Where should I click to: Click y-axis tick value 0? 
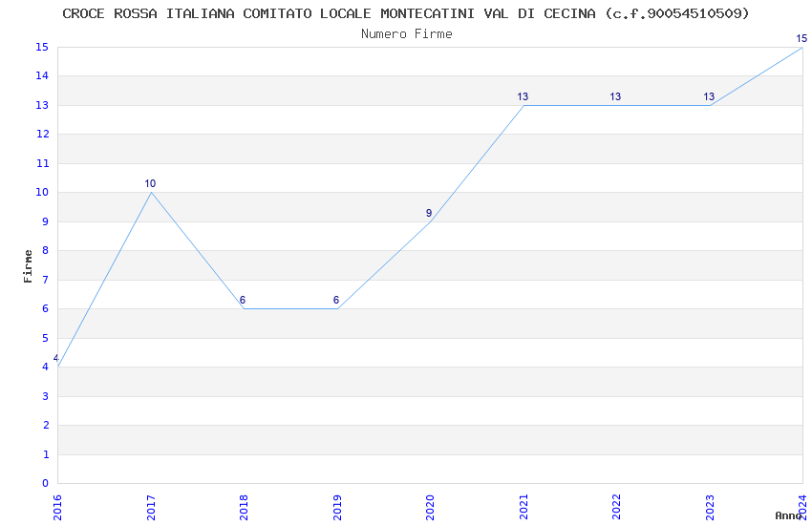tap(46, 484)
